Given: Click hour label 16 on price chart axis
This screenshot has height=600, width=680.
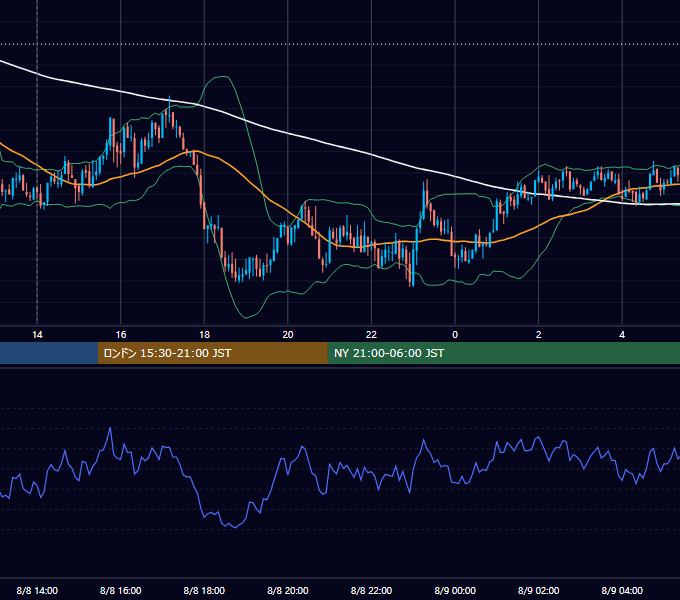Looking at the screenshot, I should (x=121, y=335).
